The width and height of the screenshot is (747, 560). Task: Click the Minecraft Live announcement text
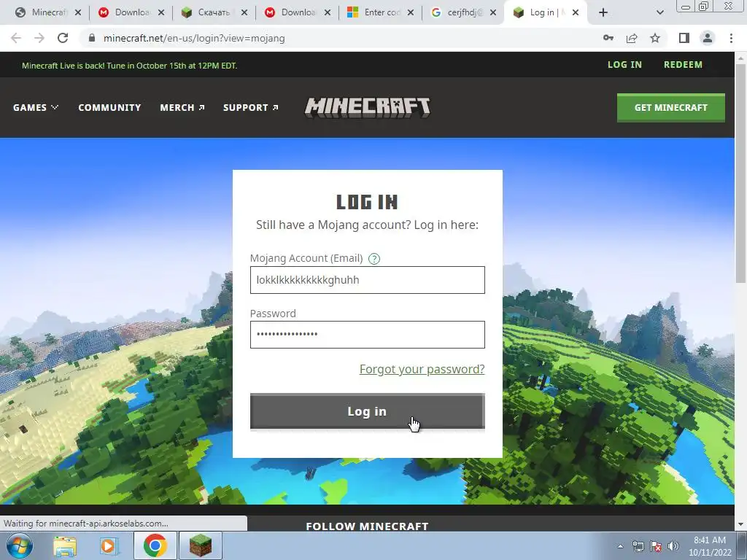130,66
